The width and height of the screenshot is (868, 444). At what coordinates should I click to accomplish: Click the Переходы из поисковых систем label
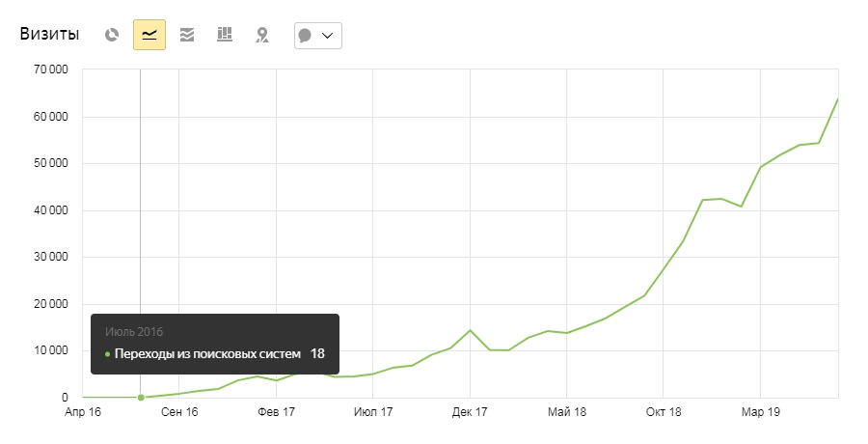coord(208,354)
